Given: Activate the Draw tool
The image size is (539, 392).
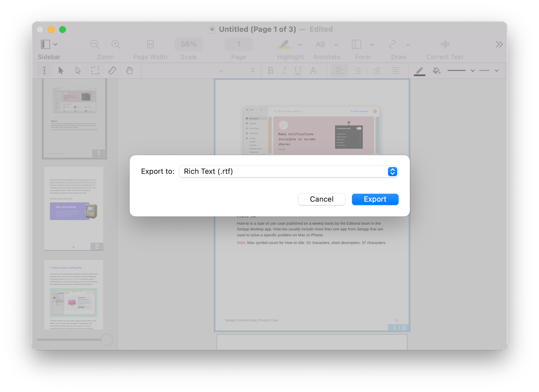Looking at the screenshot, I should tap(392, 44).
